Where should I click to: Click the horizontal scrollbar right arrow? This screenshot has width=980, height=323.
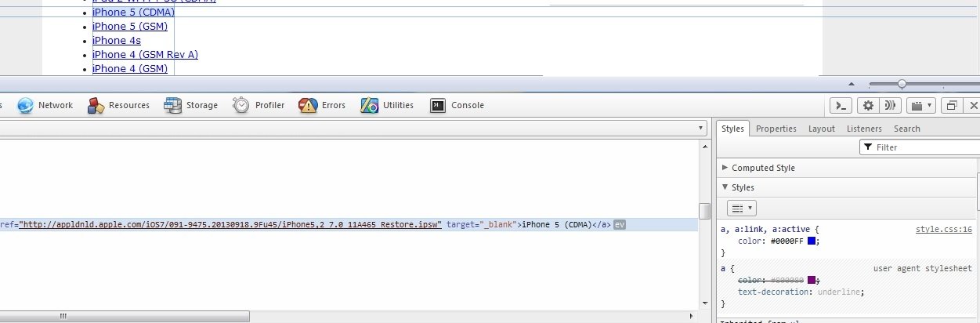tap(691, 317)
